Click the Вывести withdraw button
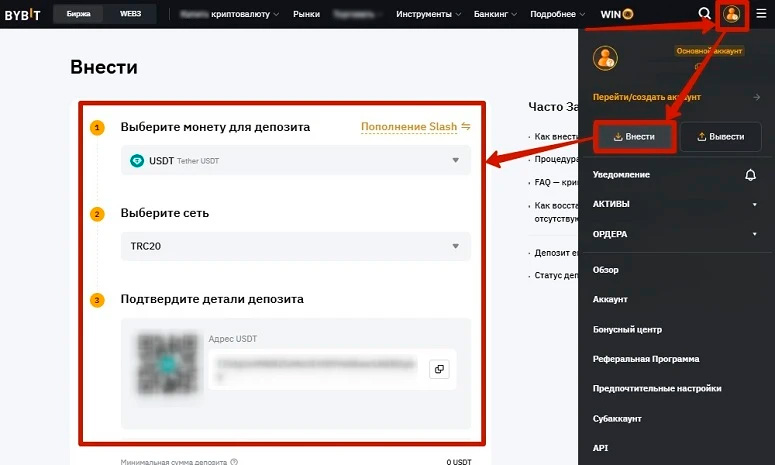775x465 pixels. coord(719,137)
